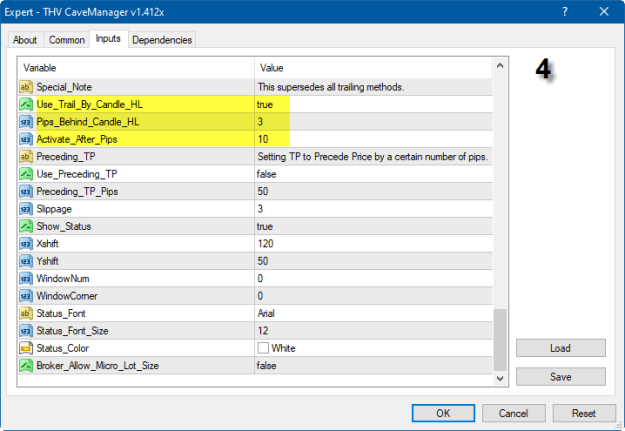Edit the Activate_After_Pips value 10
Screen dimensions: 625x431
(263, 139)
